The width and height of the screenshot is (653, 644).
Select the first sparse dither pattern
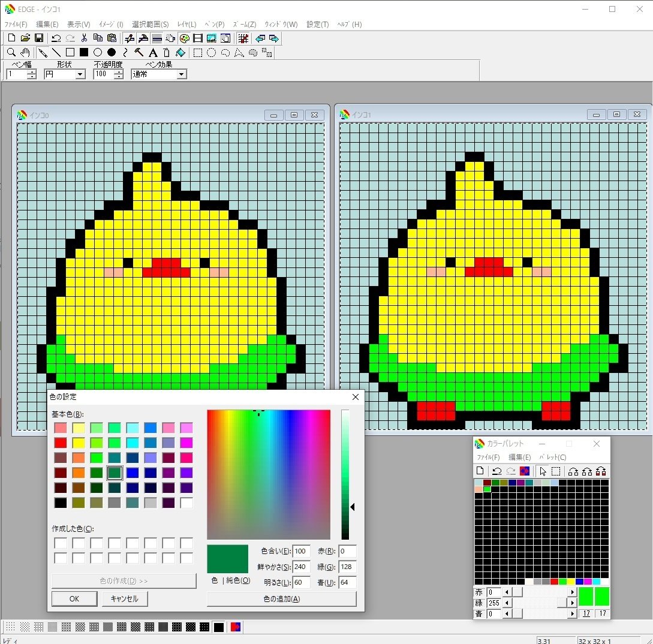[x=11, y=627]
